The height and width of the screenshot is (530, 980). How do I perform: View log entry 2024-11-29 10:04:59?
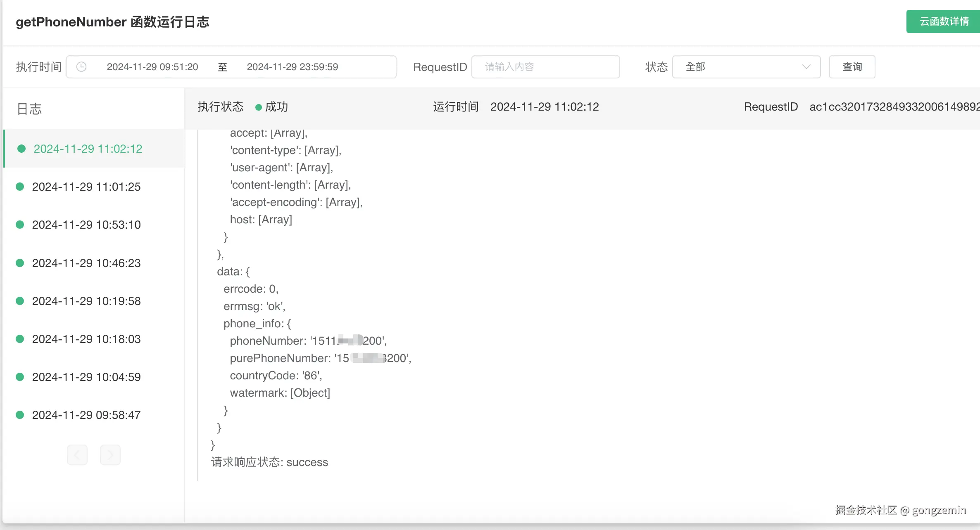pos(86,377)
